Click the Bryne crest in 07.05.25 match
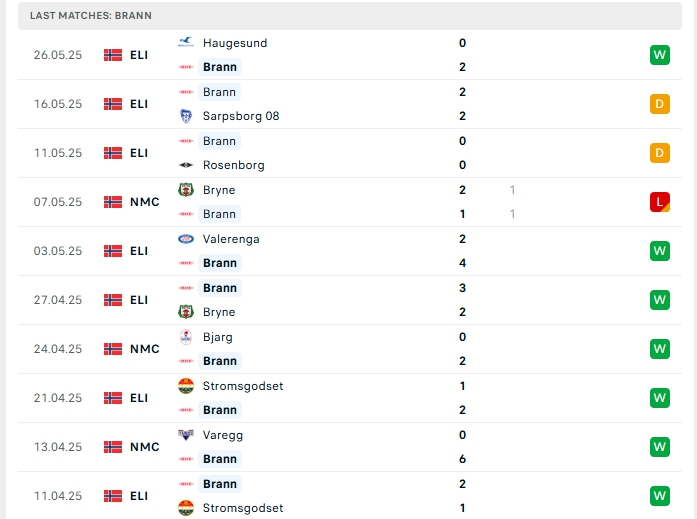 click(185, 190)
